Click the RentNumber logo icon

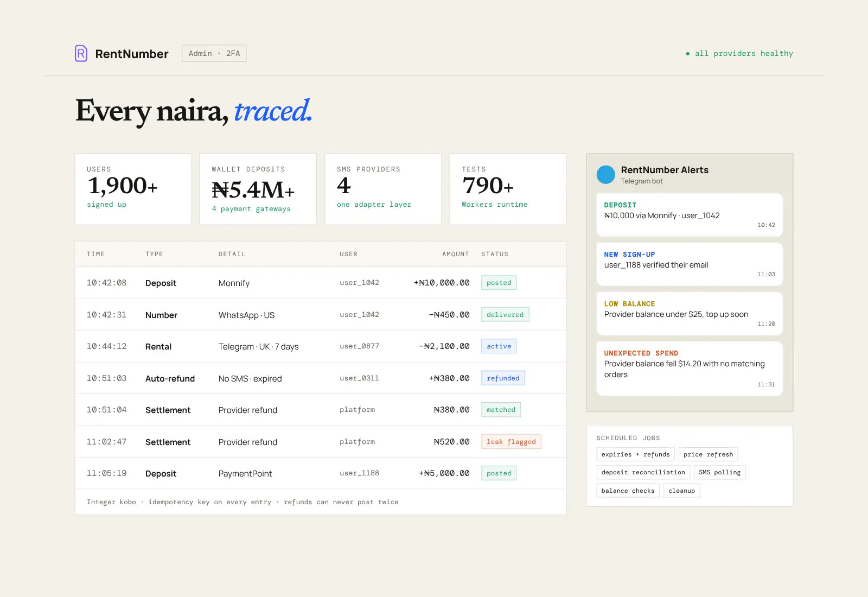click(x=81, y=53)
